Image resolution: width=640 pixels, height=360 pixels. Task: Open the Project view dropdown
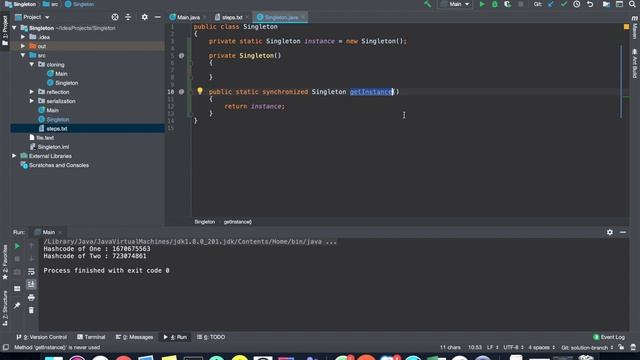[x=32, y=17]
